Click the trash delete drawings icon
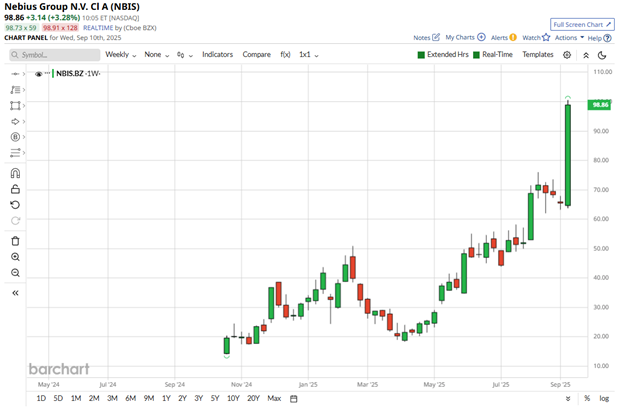Image resolution: width=624 pixels, height=414 pixels. 15,240
